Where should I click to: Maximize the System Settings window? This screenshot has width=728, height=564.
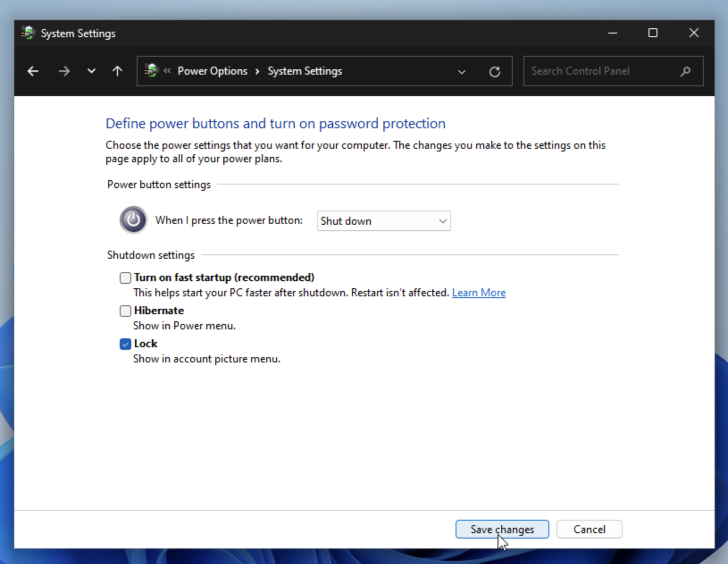pos(653,33)
